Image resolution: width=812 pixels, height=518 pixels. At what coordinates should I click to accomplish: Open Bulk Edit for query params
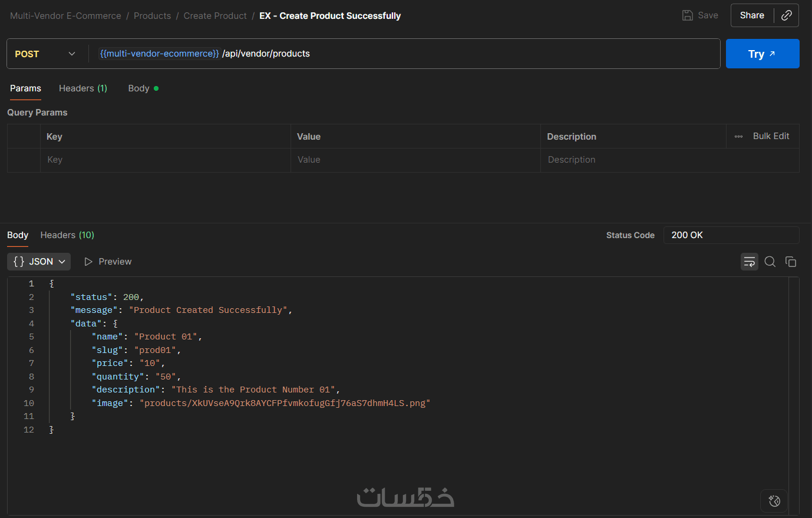(771, 136)
